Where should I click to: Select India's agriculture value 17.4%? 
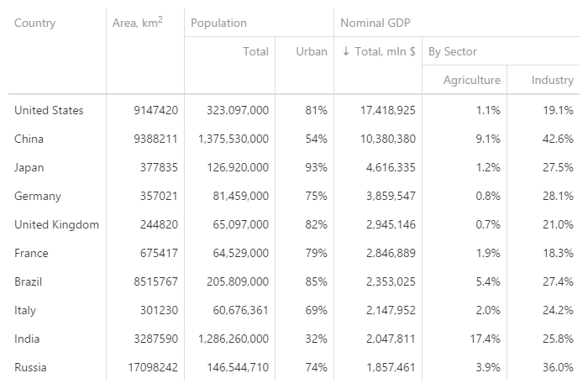486,339
